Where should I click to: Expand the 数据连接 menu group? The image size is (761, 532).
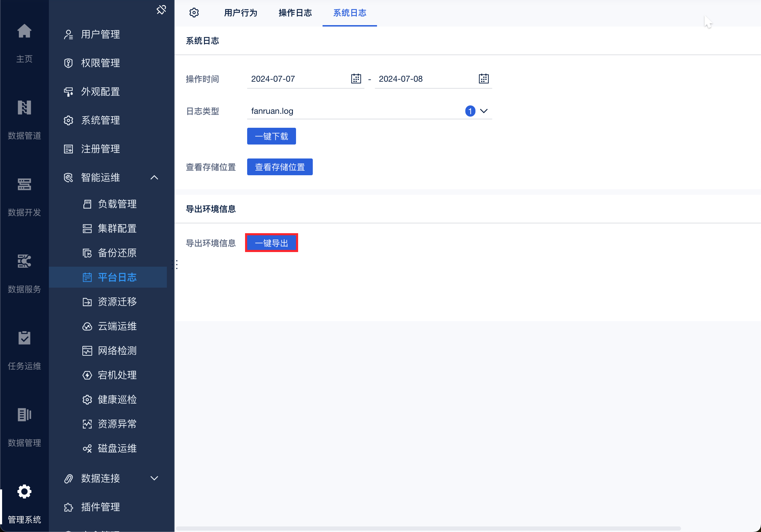[154, 478]
